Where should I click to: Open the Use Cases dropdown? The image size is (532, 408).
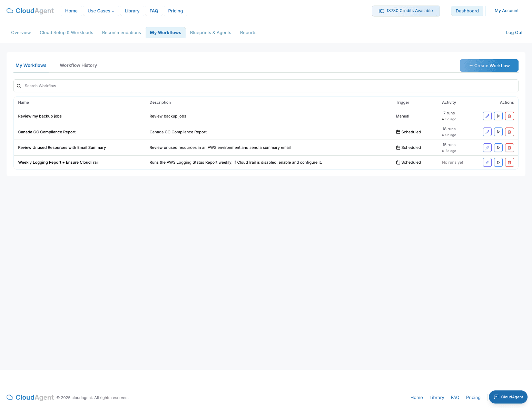(101, 11)
